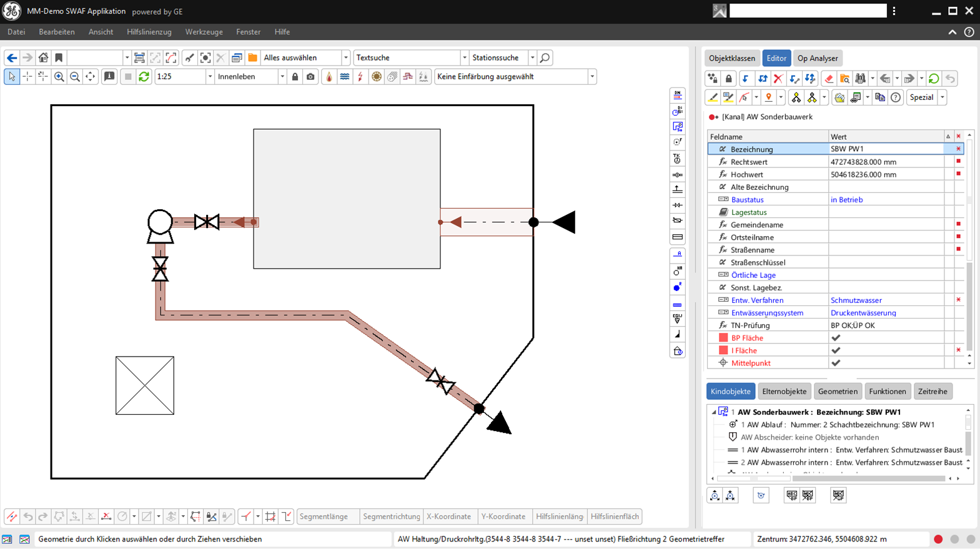
Task: Click the zoom in magnifier tool
Action: pos(59,77)
